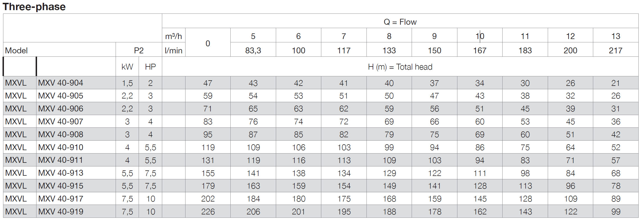The image size is (644, 222).
Task: Select the 'm³/h' unit label
Action: (x=173, y=36)
